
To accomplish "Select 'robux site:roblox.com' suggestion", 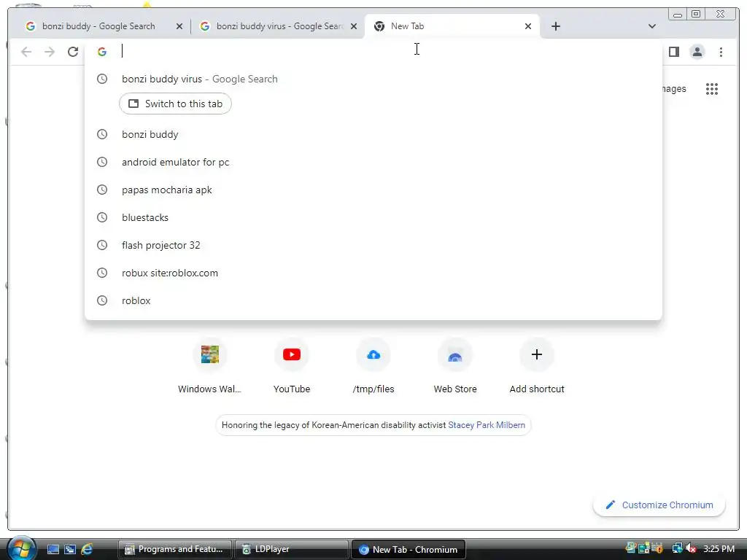I will [x=373, y=273].
